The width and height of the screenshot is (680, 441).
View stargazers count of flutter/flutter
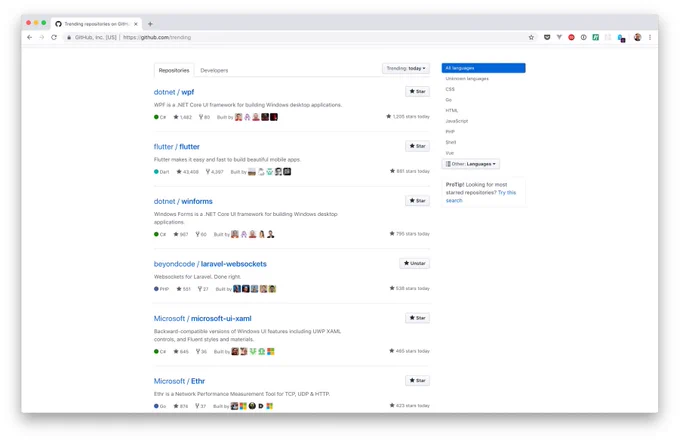[187, 172]
